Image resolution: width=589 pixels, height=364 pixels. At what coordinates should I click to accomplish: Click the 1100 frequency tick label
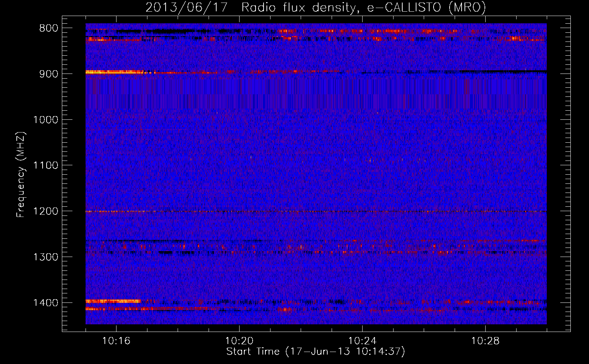[46, 166]
